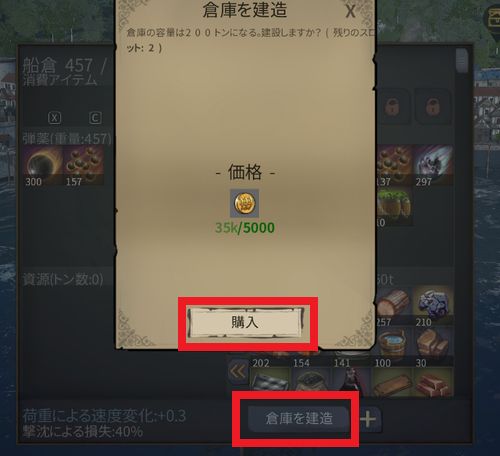Click the second locked slot padlock

tap(433, 107)
